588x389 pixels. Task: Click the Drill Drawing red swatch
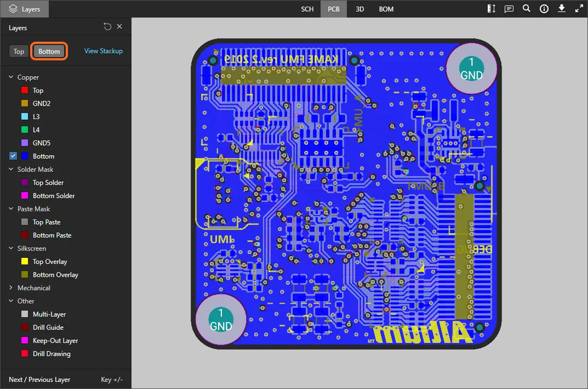click(25, 354)
